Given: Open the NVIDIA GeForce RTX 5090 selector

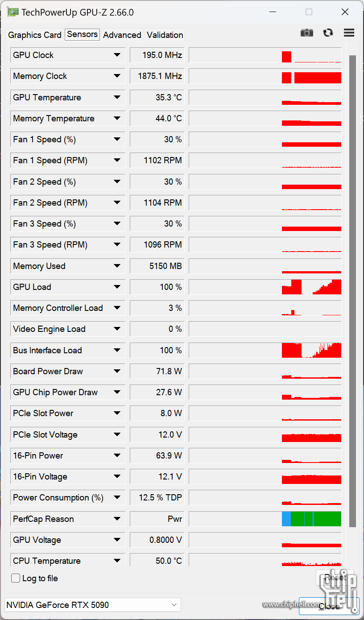Looking at the screenshot, I should click(x=92, y=605).
